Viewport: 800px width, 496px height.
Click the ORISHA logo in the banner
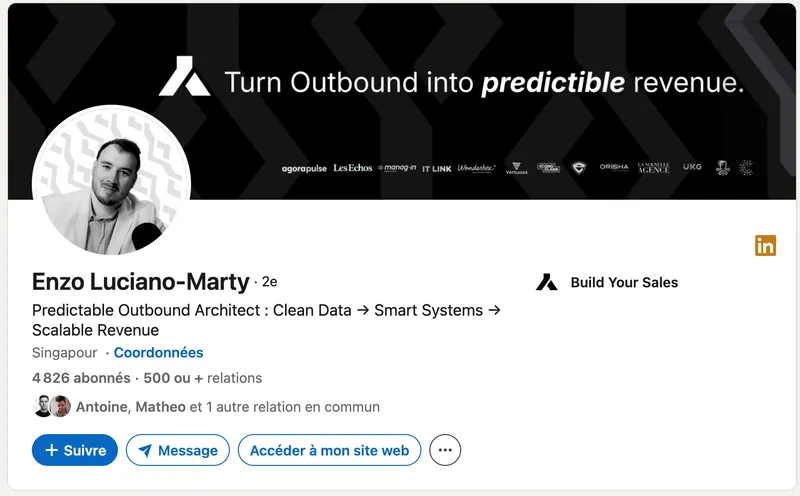(613, 168)
